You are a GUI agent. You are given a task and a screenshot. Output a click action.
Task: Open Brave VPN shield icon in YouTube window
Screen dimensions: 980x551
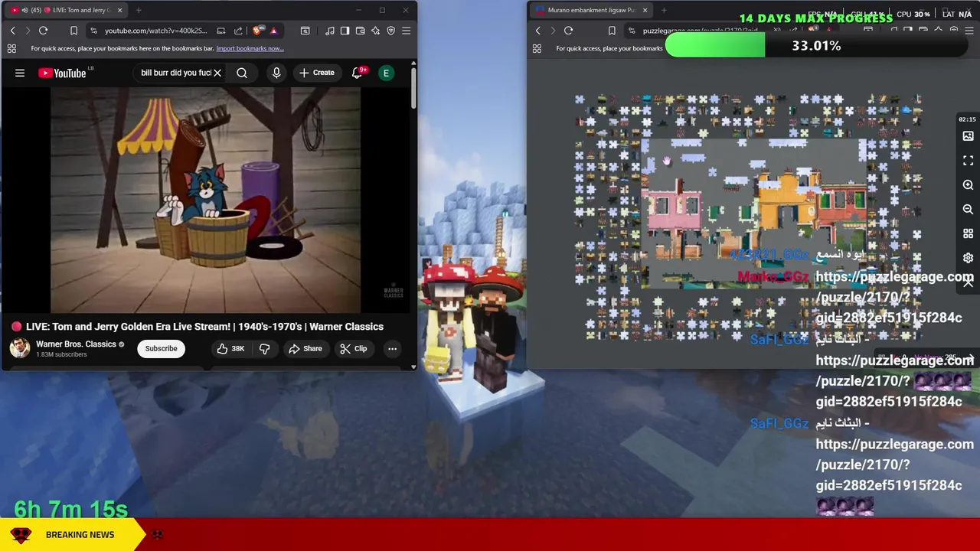coord(391,31)
